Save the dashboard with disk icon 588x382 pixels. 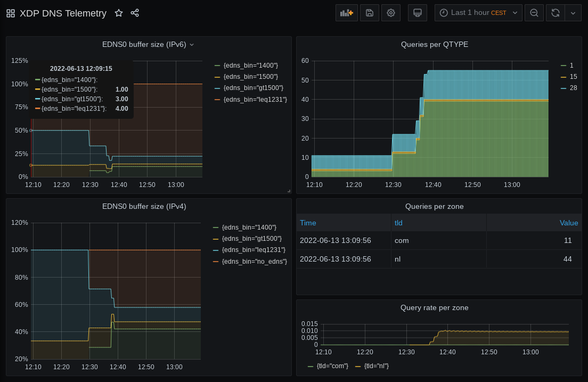pos(370,13)
